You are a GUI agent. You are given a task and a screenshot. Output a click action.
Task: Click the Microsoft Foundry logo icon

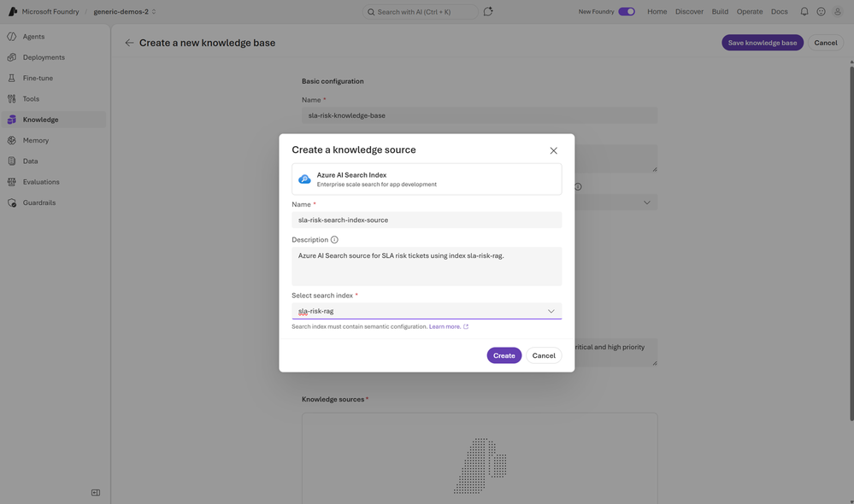[12, 11]
